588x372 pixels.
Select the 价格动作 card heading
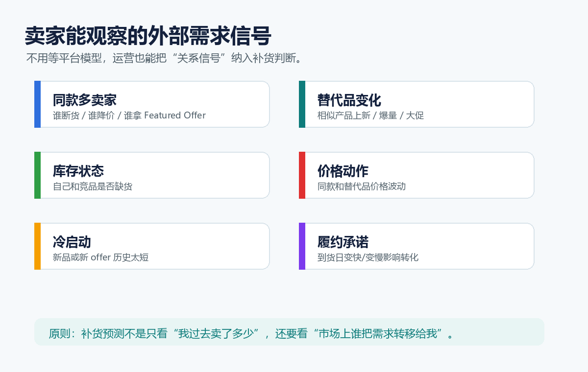click(343, 171)
